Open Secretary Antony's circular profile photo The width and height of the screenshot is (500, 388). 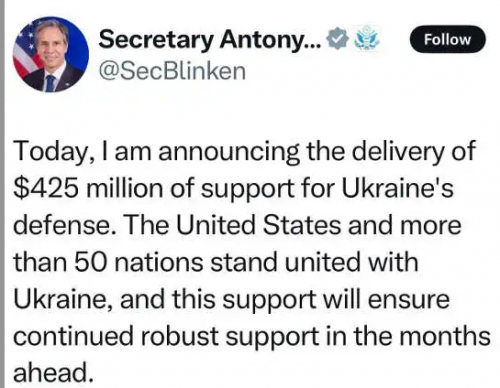click(51, 54)
